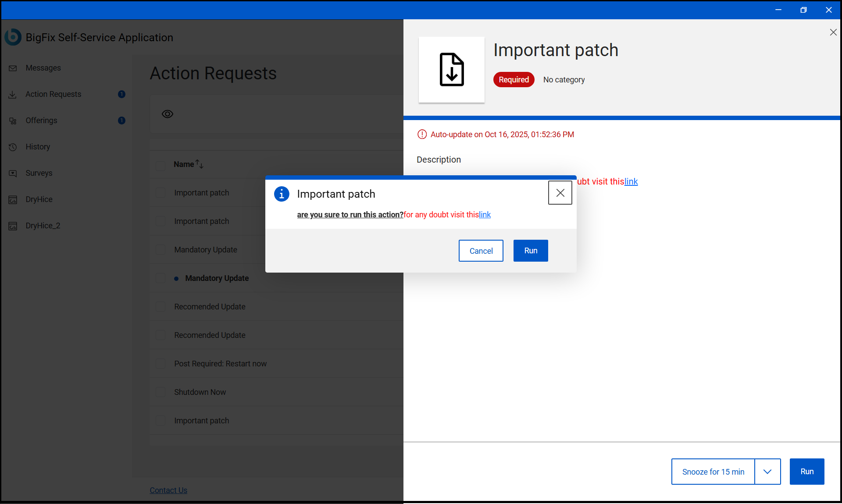Click the Messages envelope icon
This screenshot has height=504, width=842.
click(x=13, y=68)
